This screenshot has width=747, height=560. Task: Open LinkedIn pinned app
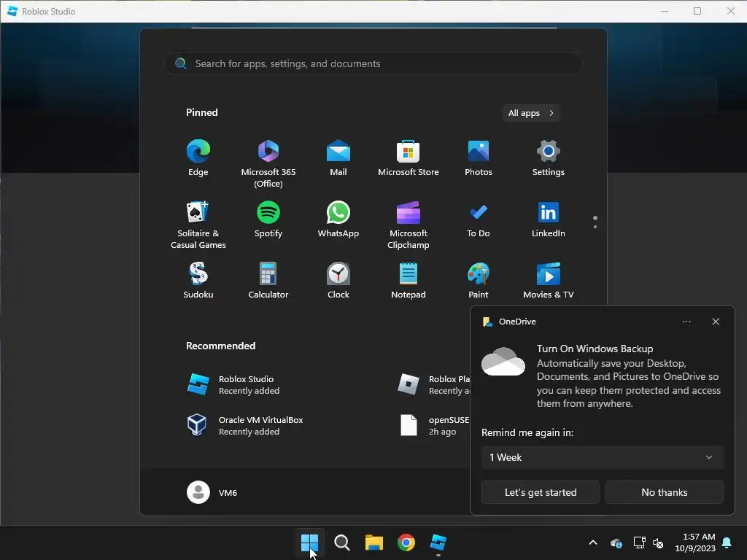[549, 219]
